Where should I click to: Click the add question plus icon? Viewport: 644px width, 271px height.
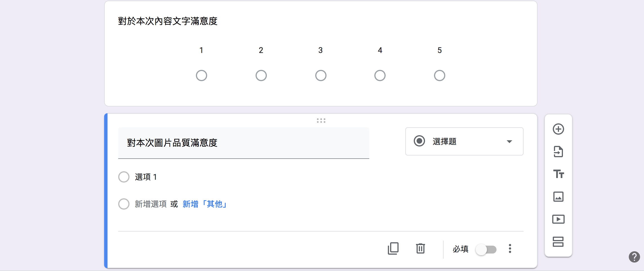(x=558, y=129)
